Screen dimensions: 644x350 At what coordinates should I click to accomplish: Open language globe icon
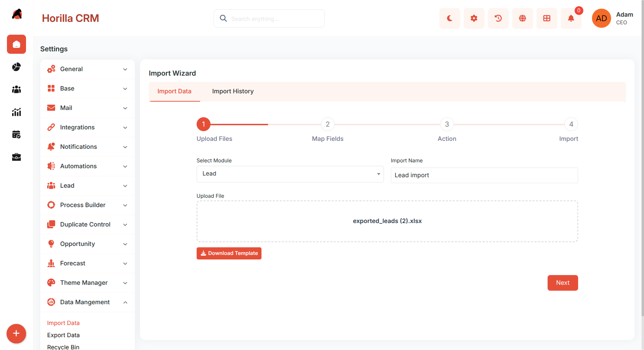pyautogui.click(x=522, y=18)
